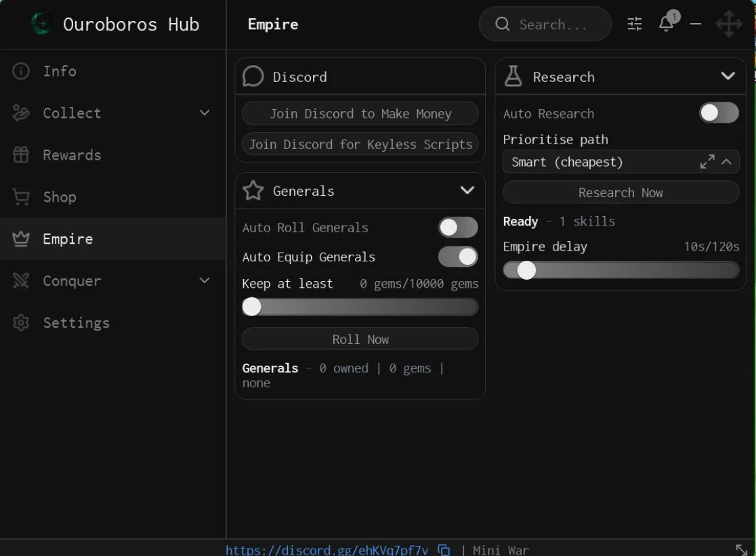Collapse the Generals section chevron
756x556 pixels.
[x=467, y=190]
